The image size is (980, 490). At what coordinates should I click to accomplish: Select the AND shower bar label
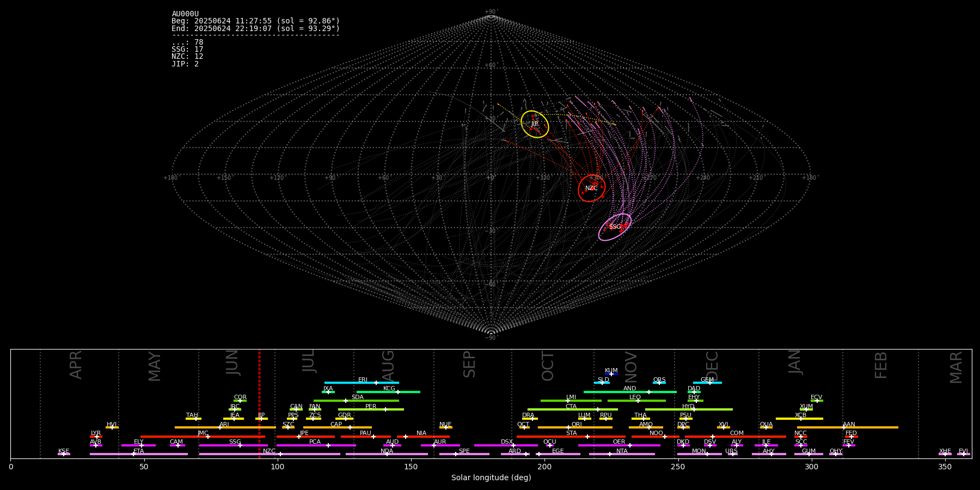630,389
